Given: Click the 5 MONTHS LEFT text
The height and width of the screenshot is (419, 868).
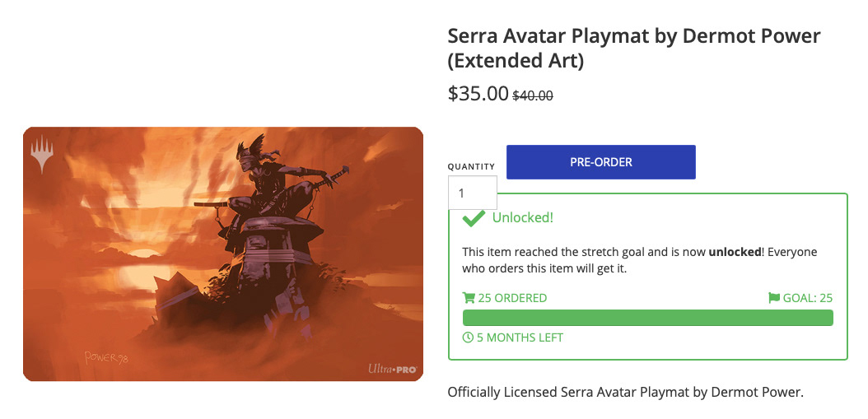Looking at the screenshot, I should pos(520,337).
